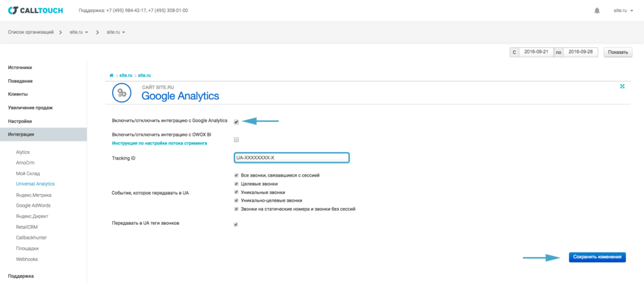Screen dimensions: 644x289
Task: Uncheck the Целевые звонки checkbox
Action: (236, 183)
